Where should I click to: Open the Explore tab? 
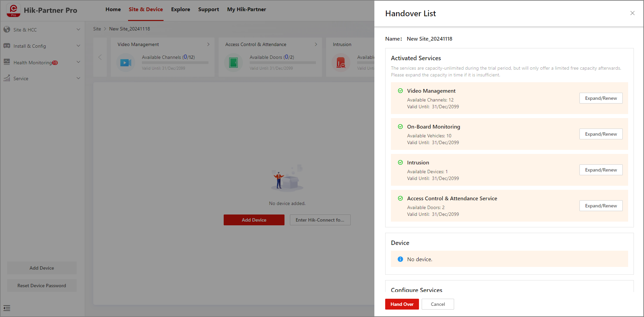tap(180, 9)
